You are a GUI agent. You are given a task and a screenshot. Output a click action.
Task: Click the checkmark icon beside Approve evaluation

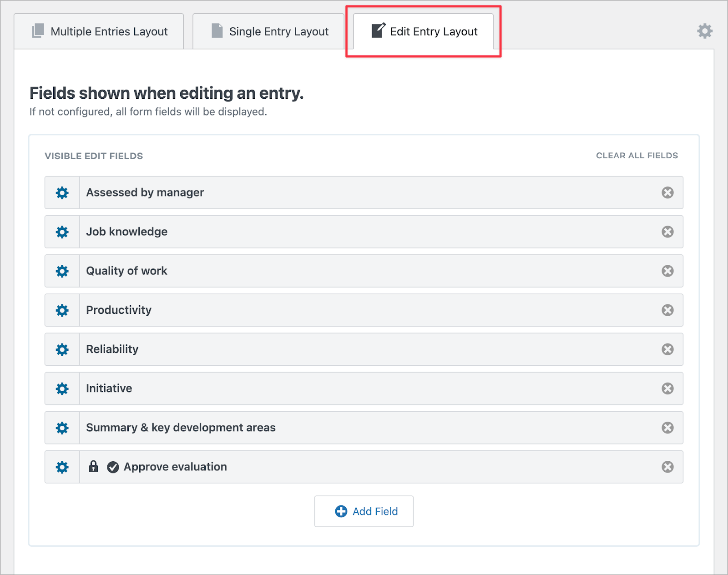[112, 467]
